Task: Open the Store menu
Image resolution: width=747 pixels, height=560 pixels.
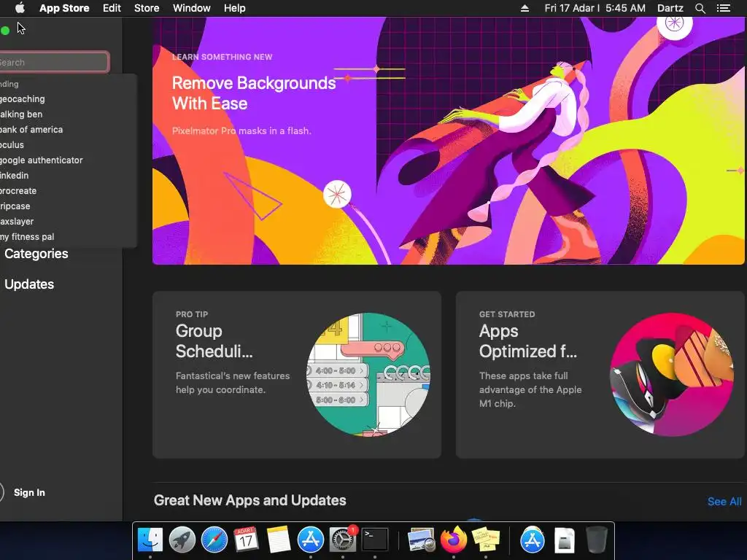Action: point(147,8)
